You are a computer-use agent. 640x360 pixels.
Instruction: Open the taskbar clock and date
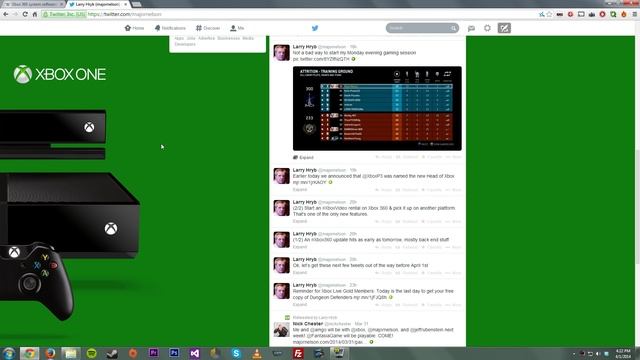(x=623, y=353)
